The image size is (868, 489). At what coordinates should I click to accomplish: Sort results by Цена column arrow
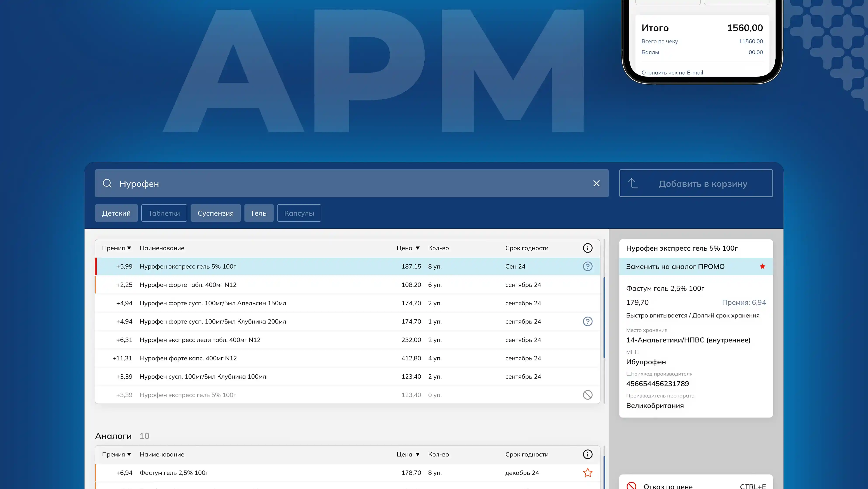click(x=417, y=248)
